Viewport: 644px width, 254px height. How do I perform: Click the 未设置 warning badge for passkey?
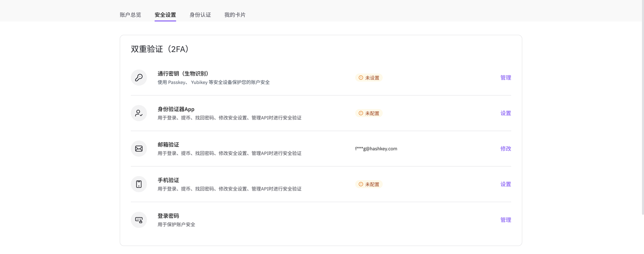point(369,78)
